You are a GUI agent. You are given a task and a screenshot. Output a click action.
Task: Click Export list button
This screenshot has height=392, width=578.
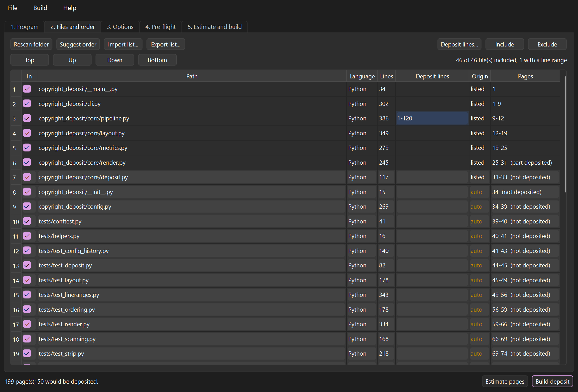click(x=166, y=44)
